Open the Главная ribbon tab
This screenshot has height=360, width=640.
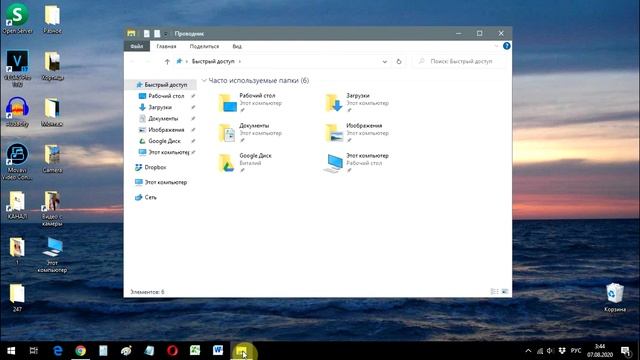(x=167, y=46)
